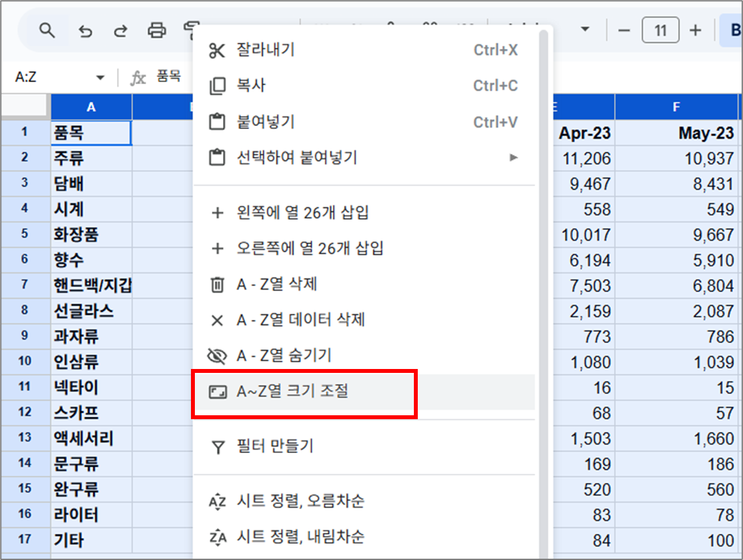Choose 잘라내기 from the context menu
The width and height of the screenshot is (743, 560).
coord(364,50)
